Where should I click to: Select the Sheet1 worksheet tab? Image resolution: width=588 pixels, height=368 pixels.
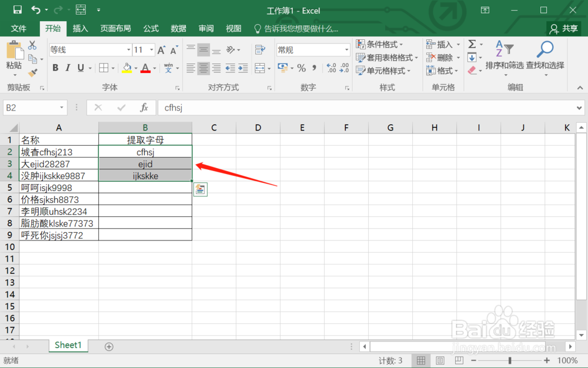click(x=68, y=345)
